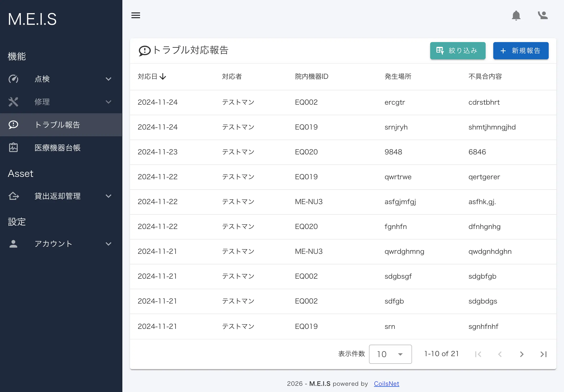The image size is (564, 392).
Task: Click the 医療機器台帳 clipboard icon
Action: point(13,148)
